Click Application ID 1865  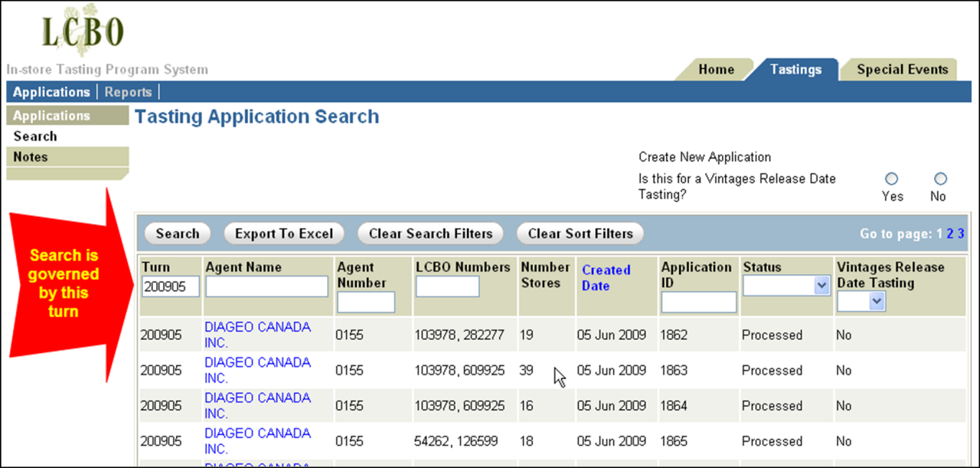click(x=675, y=441)
